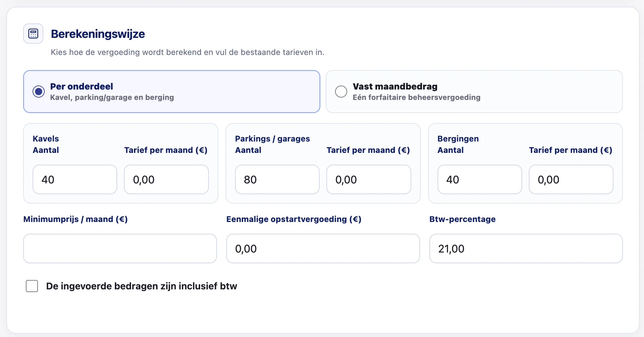Image resolution: width=644 pixels, height=337 pixels.
Task: Enable the inclusief btw checkbox
Action: 32,286
